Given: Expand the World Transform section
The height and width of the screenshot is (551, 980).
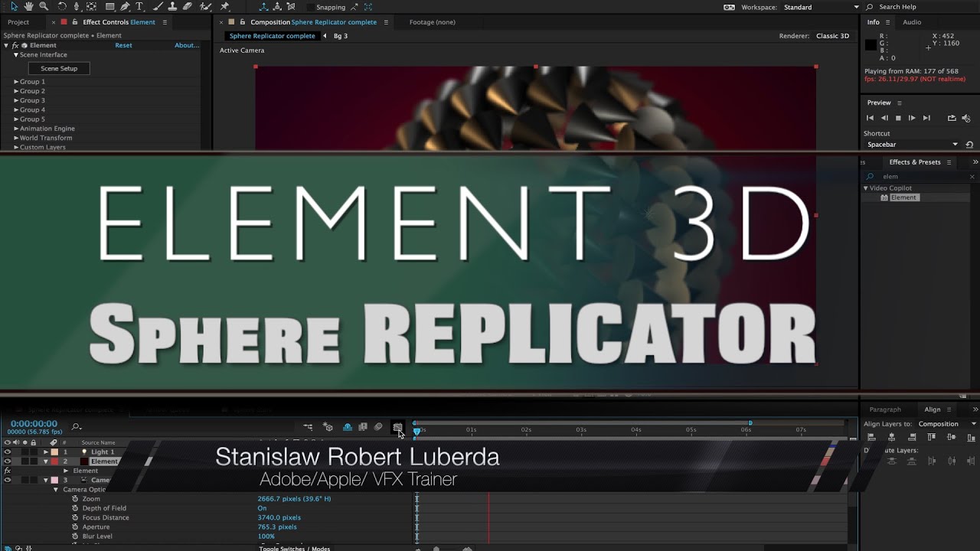Looking at the screenshot, I should pos(16,138).
